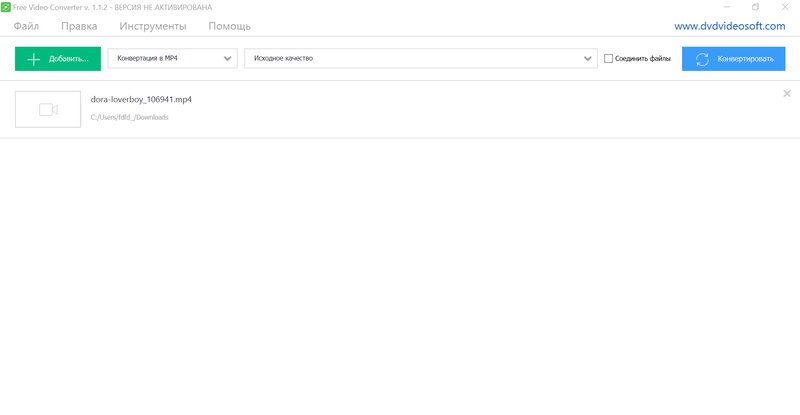Start conversion with the Конвертировать button
This screenshot has height=415, width=800.
[733, 59]
